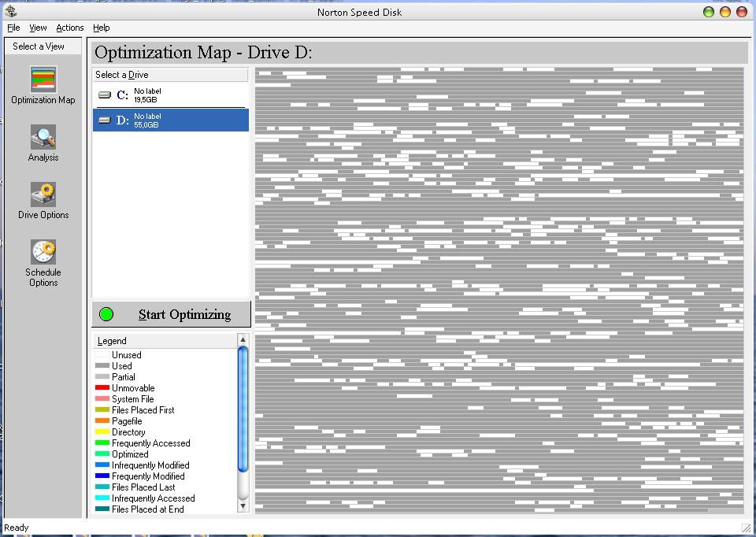Click the yellow Directory legend swatch
756x537 pixels.
102,432
